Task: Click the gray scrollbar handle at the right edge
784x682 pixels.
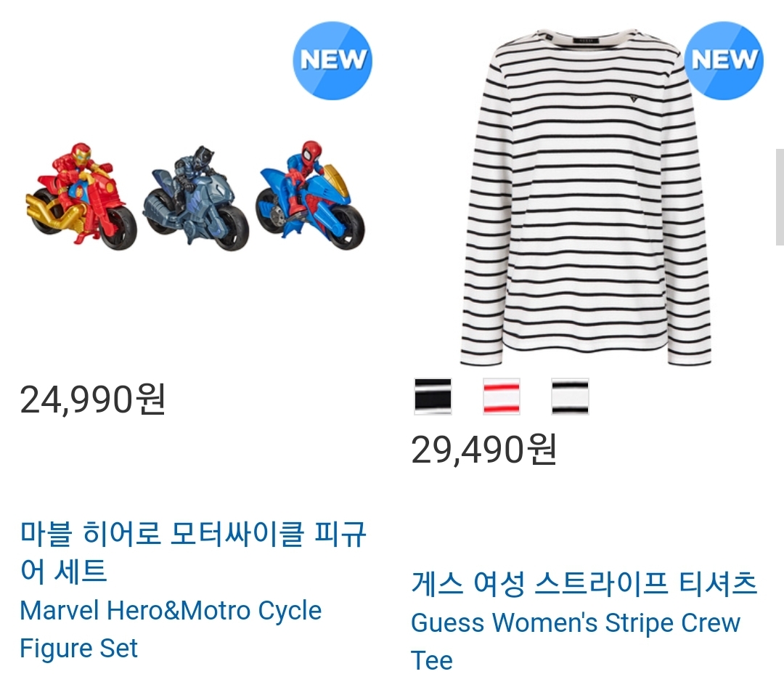Action: click(780, 197)
